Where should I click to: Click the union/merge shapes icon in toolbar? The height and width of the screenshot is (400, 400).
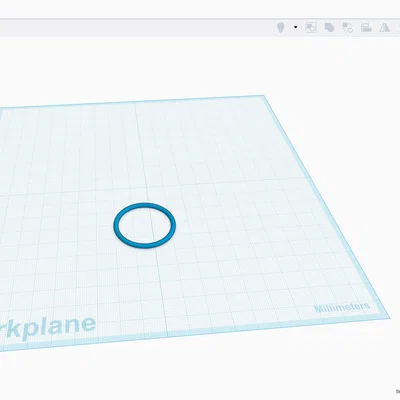pos(329,27)
